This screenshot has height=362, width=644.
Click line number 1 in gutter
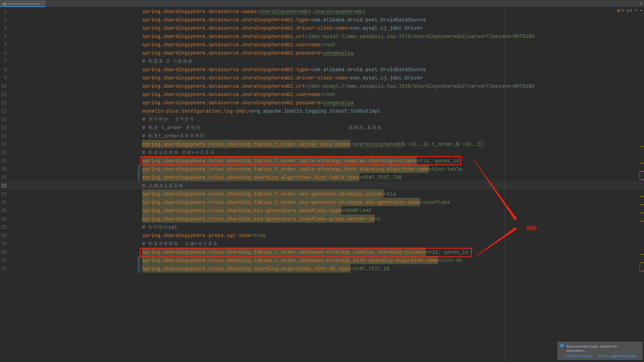(5, 11)
